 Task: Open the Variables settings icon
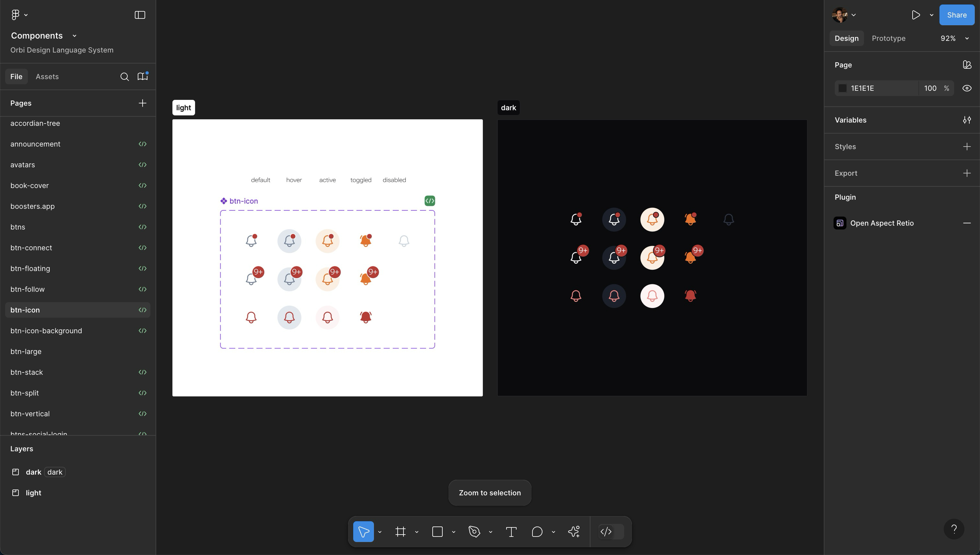click(967, 120)
